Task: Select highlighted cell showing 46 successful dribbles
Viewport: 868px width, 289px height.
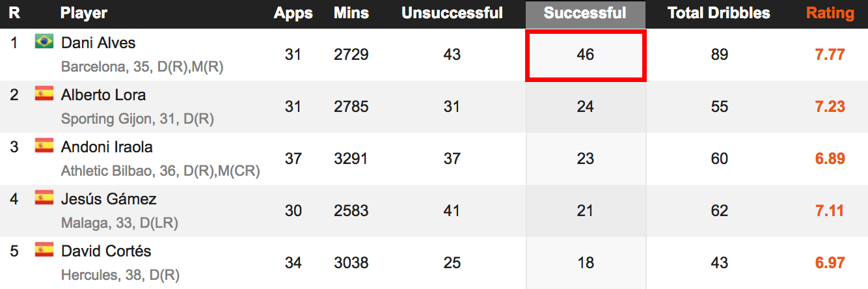Action: click(586, 55)
